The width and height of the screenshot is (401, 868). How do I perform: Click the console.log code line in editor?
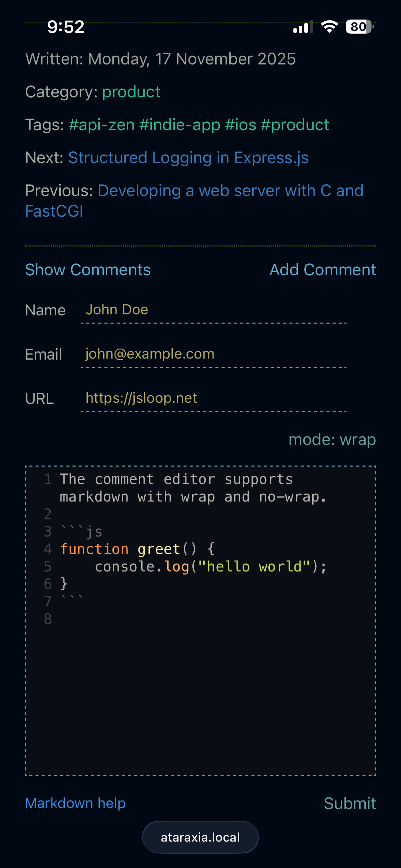click(210, 567)
